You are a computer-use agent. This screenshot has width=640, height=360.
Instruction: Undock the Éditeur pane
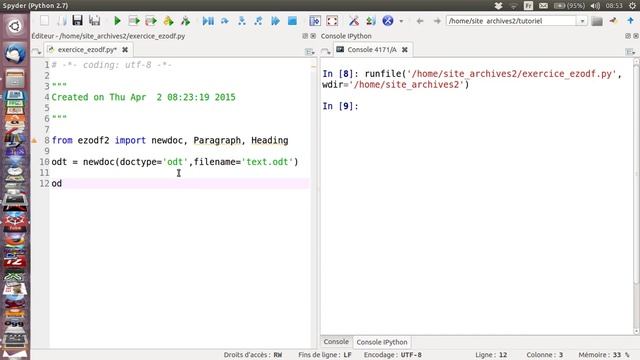305,36
